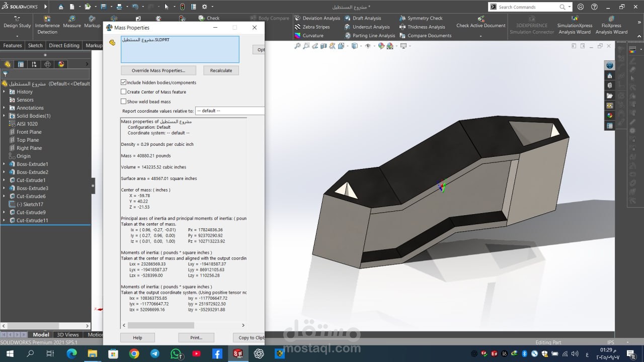Enable Create Center of Mass feature
The width and height of the screenshot is (644, 362).
[124, 92]
